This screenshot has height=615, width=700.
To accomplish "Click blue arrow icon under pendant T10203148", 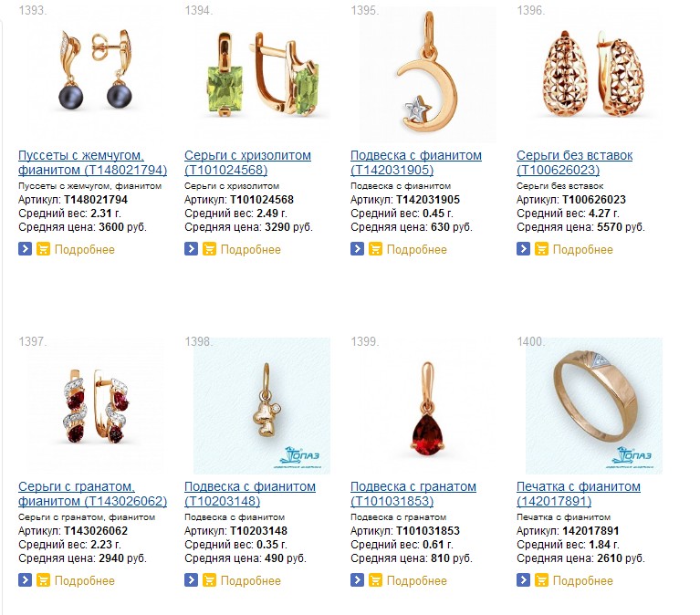I will [x=191, y=579].
